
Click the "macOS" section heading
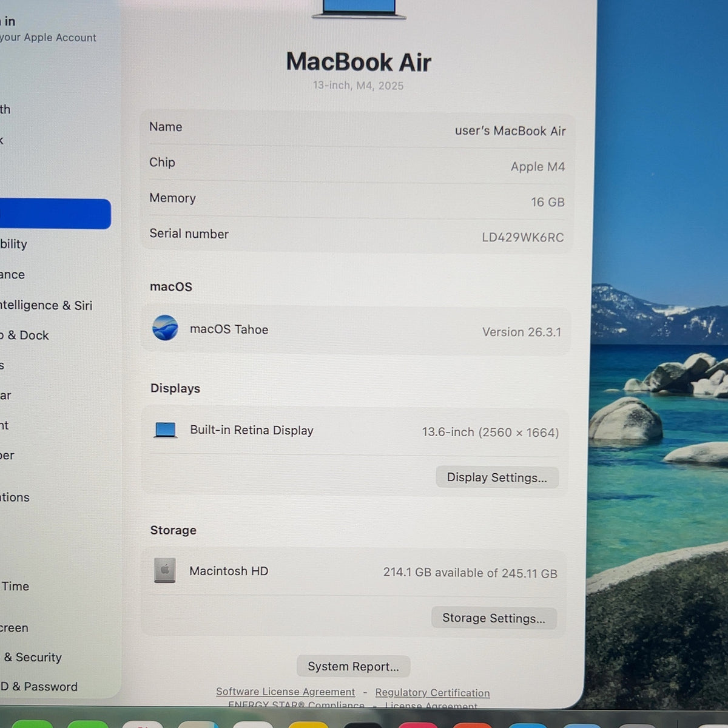pos(171,287)
